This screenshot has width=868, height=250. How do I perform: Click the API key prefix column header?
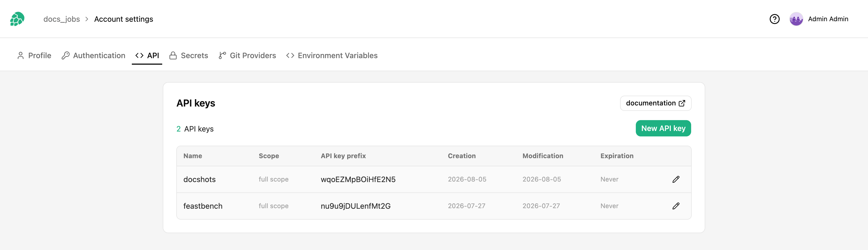[x=343, y=156]
